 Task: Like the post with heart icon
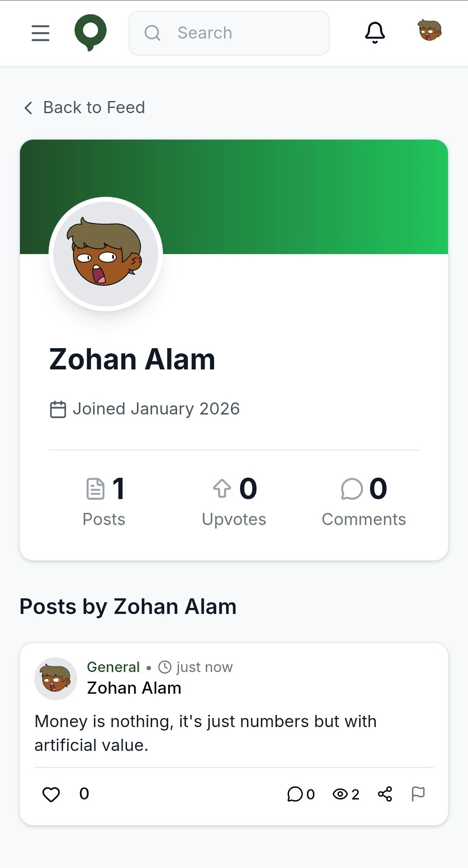(51, 794)
